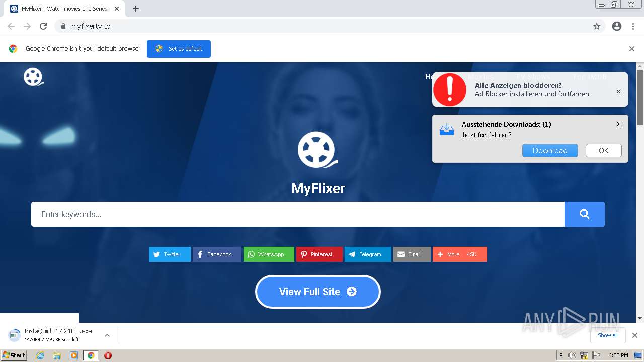This screenshot has height=362, width=644.
Task: Click the blue search magnifier button
Action: (x=585, y=214)
